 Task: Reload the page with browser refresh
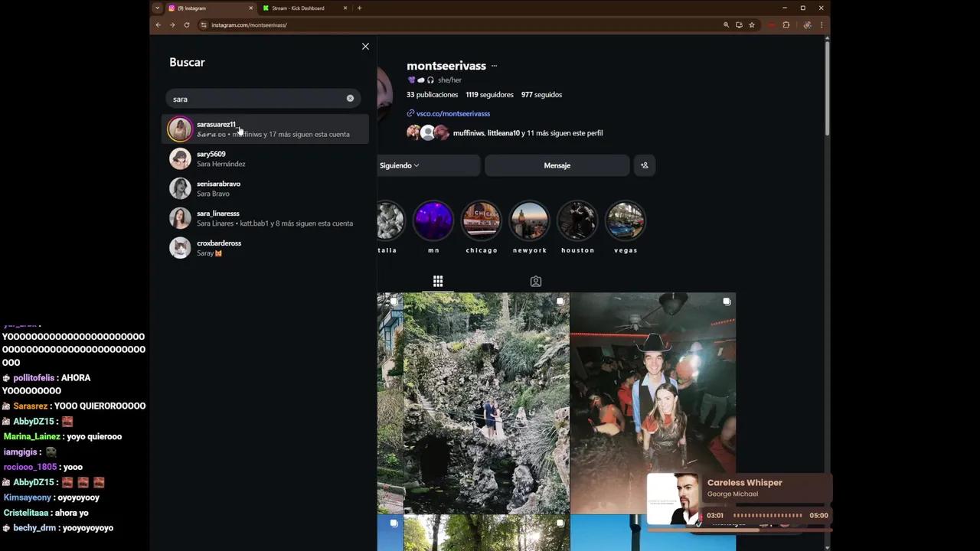click(186, 25)
